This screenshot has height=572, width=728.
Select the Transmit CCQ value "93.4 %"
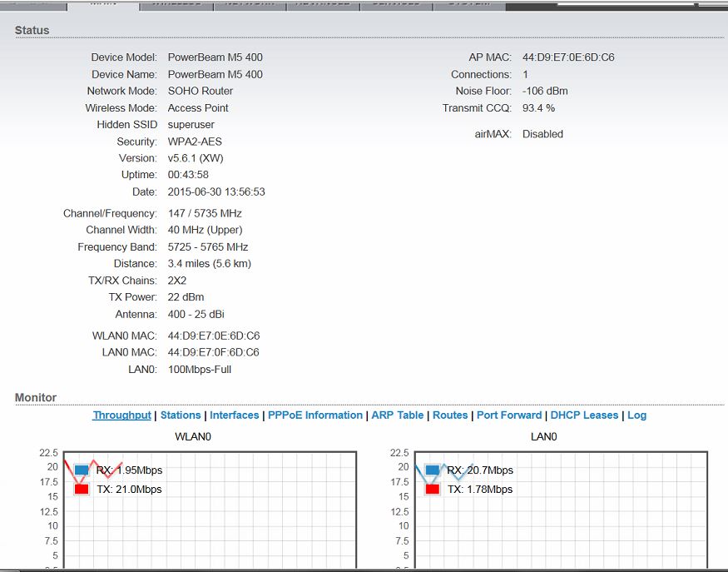[538, 107]
